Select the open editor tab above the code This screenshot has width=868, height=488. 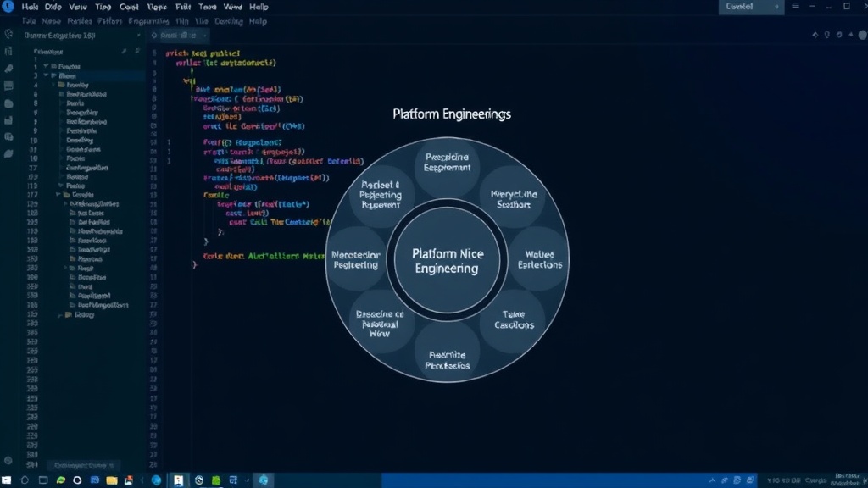coord(177,36)
